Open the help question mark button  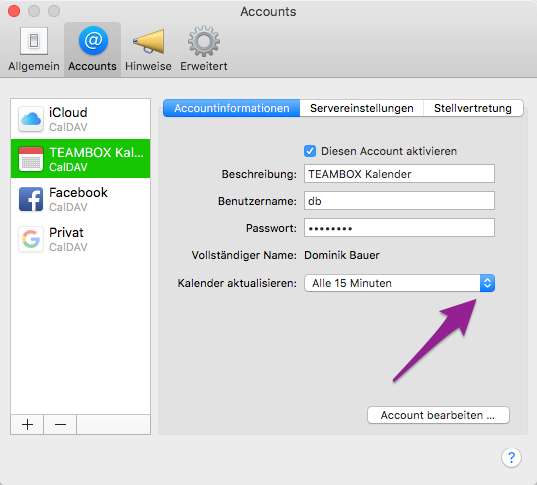tap(511, 457)
